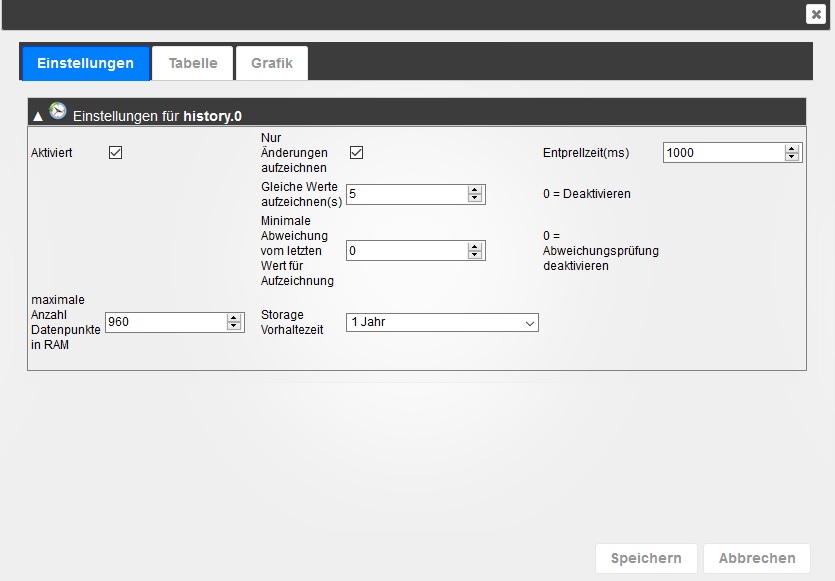Toggle the Aktiviert checkbox

[x=116, y=153]
